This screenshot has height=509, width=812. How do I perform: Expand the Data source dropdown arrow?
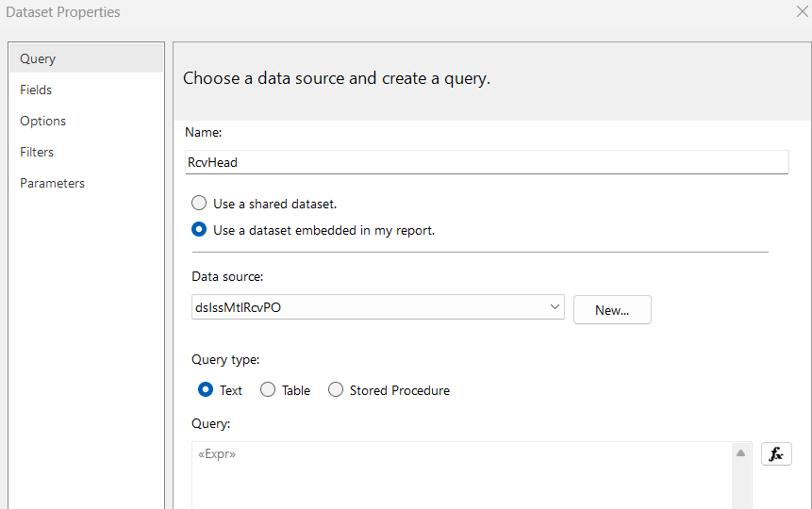tap(554, 308)
